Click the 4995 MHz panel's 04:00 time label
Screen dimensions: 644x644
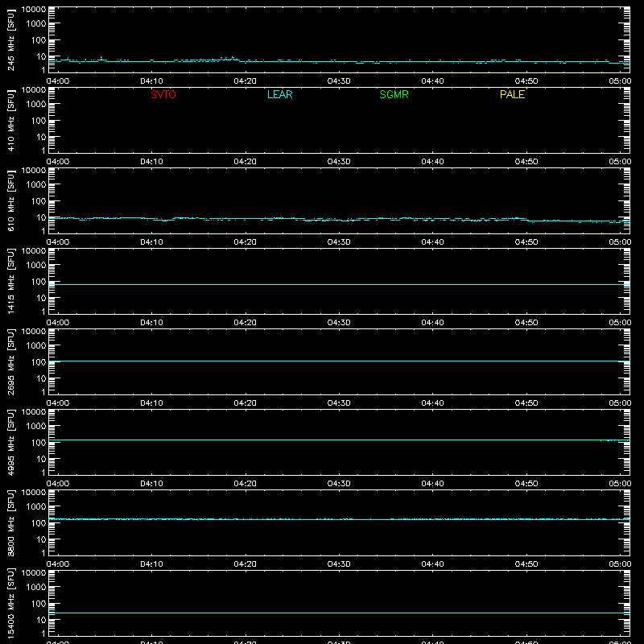coord(58,484)
